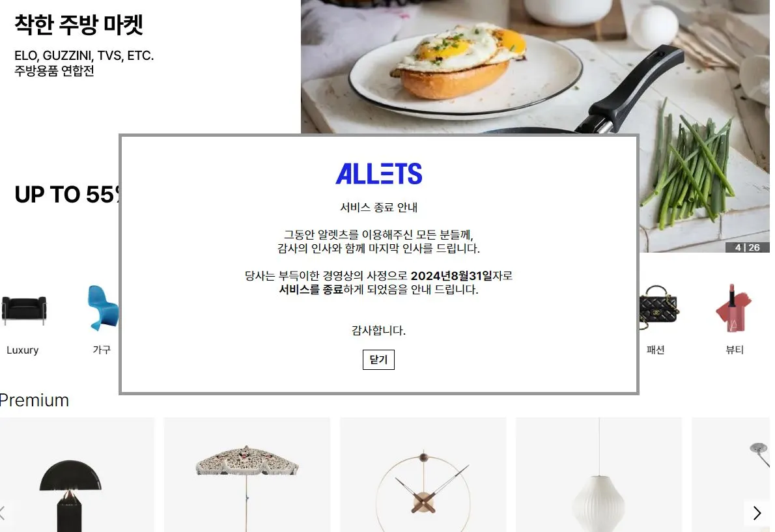Image resolution: width=775 pixels, height=532 pixels.
Task: Open the Premium section heading
Action: [x=35, y=400]
